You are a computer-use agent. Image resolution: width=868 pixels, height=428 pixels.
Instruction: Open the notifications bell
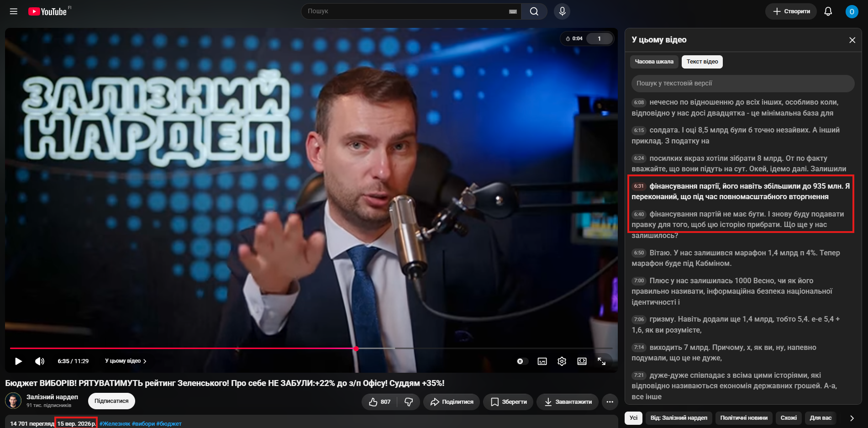tap(828, 11)
